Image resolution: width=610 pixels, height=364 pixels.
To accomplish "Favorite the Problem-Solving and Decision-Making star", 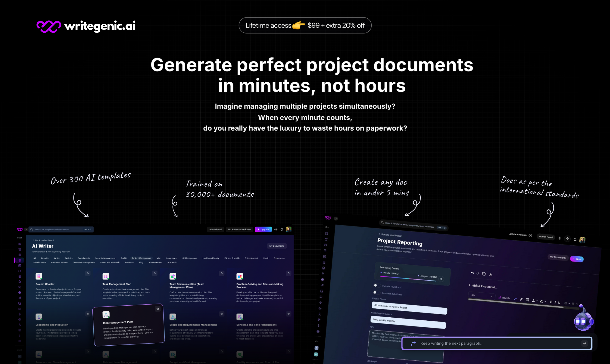I will (x=289, y=273).
